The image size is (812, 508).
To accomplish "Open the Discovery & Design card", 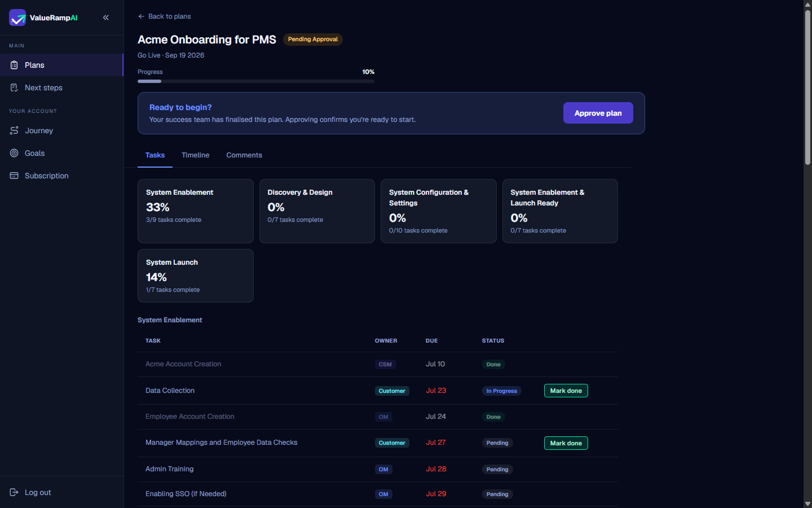I will [317, 211].
